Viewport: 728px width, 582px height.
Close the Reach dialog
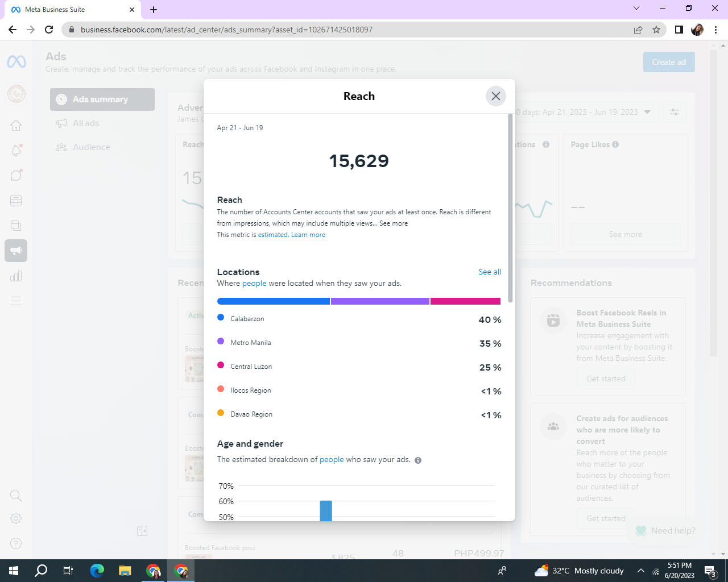click(496, 96)
